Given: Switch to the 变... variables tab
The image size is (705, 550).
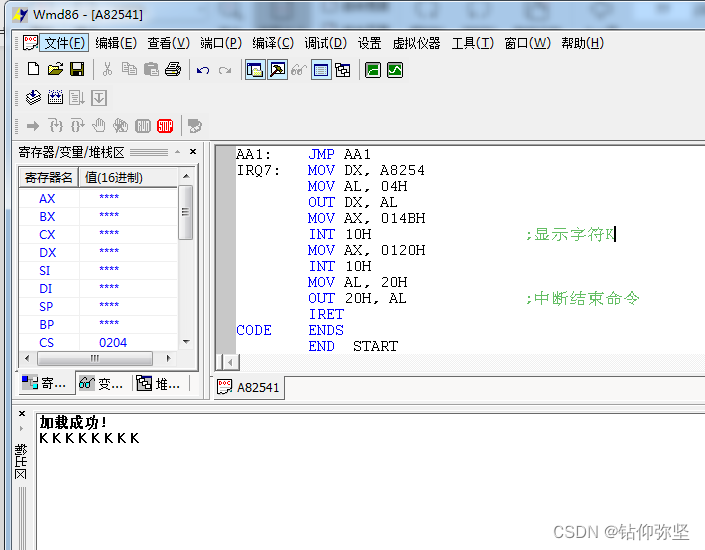Looking at the screenshot, I should coord(102,384).
